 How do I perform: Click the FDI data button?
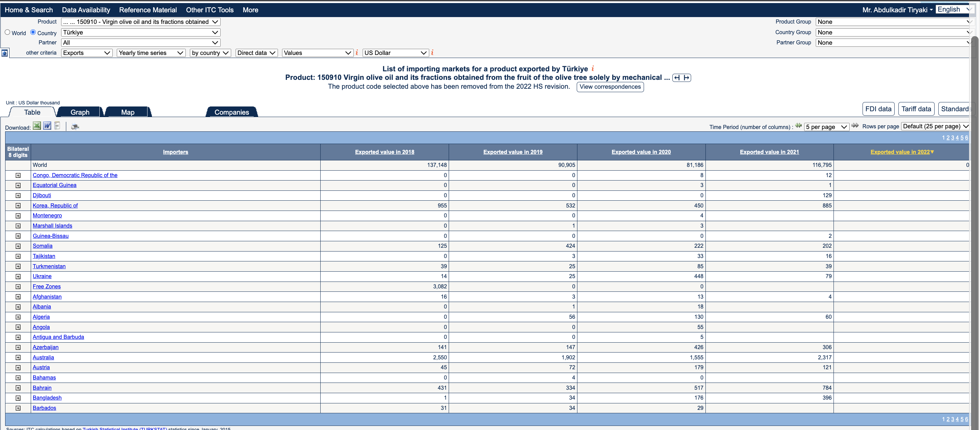point(878,109)
